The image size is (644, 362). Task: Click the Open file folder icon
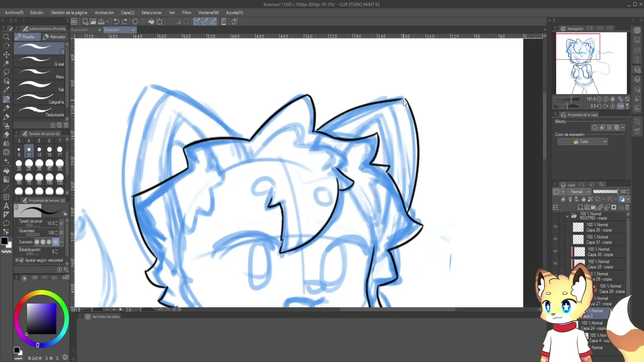point(93,21)
